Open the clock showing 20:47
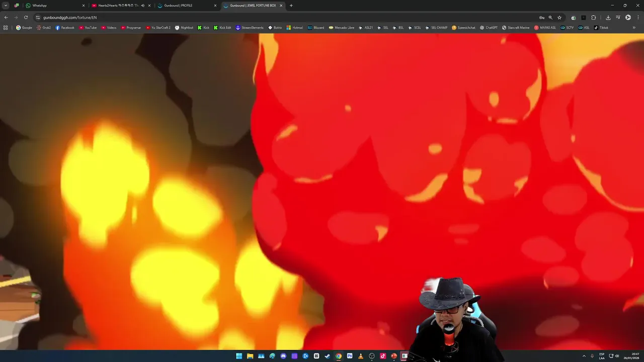Screen dimensions: 644x362 click(x=632, y=356)
